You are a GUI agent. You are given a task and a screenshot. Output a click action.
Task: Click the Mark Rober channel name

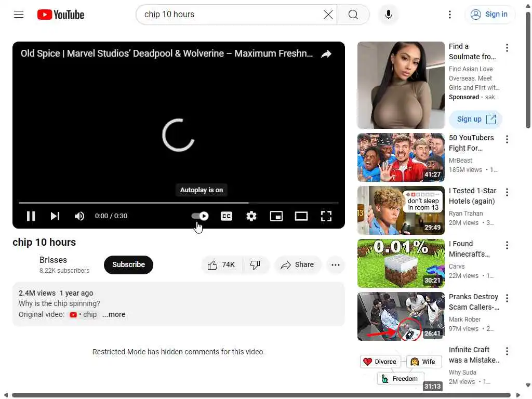(464, 320)
